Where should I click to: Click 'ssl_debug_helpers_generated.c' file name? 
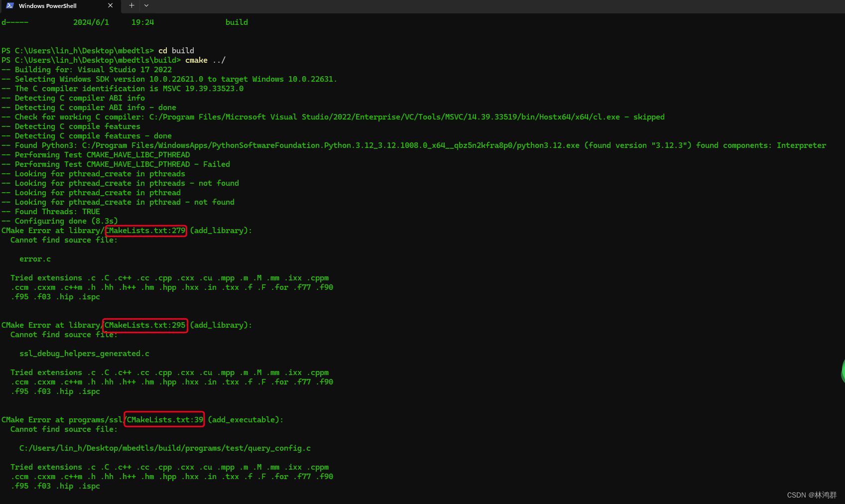pyautogui.click(x=84, y=353)
